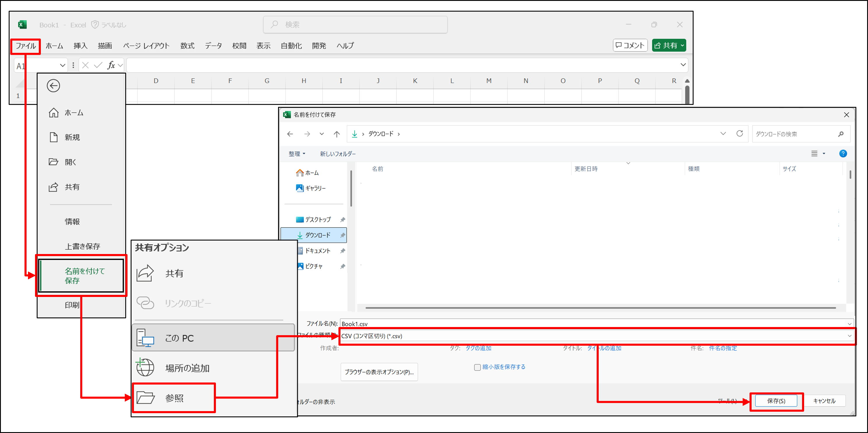Click the 共有 share arrow option
This screenshot has height=433, width=868.
[174, 274]
